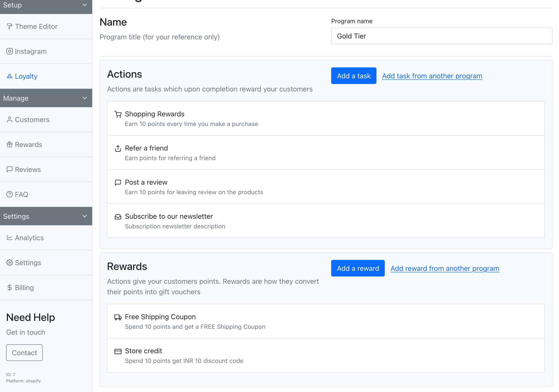Image resolution: width=559 pixels, height=392 pixels.
Task: Click Add a task button for Actions
Action: pos(353,75)
